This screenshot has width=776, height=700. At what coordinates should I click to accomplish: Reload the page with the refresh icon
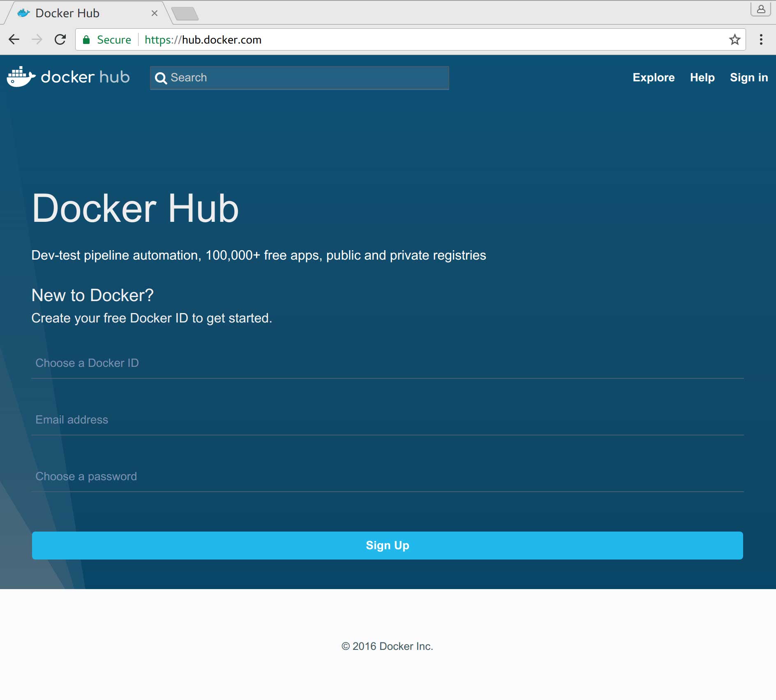pyautogui.click(x=60, y=39)
